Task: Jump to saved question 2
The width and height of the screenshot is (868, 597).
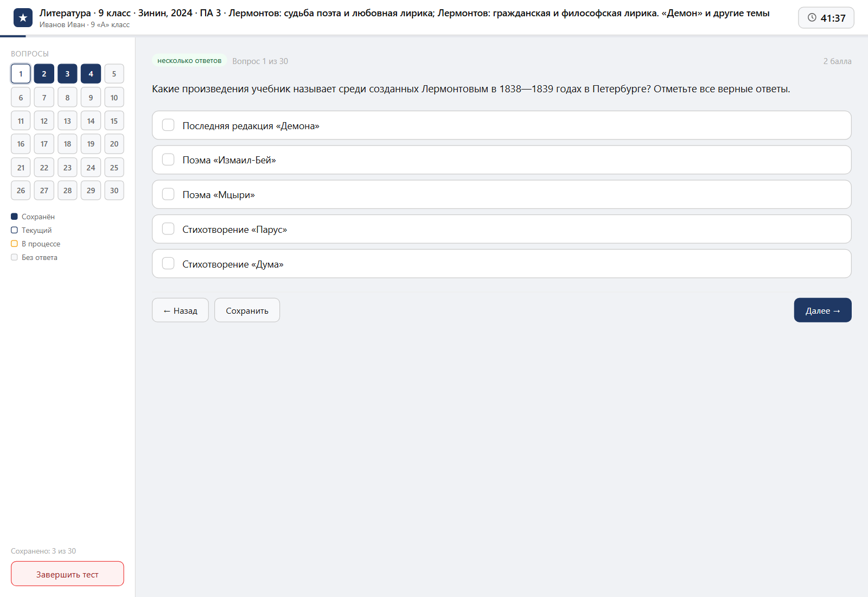Action: 44,74
